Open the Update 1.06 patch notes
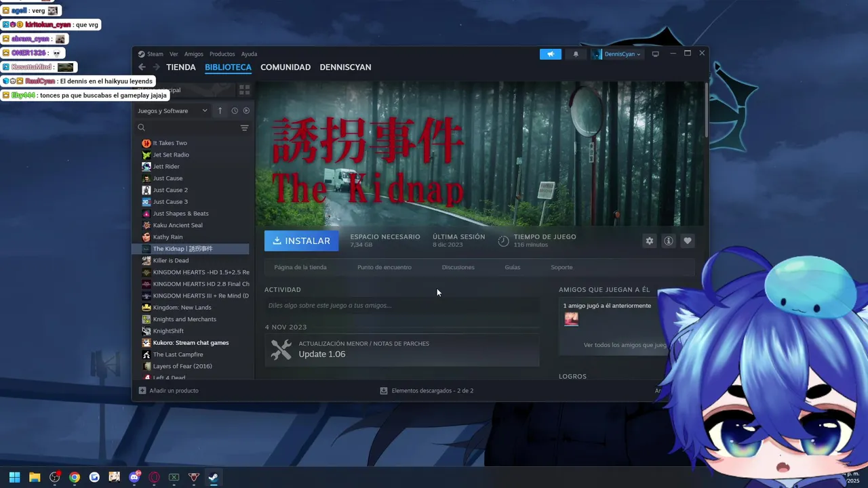Viewport: 868px width, 488px height. 402,350
